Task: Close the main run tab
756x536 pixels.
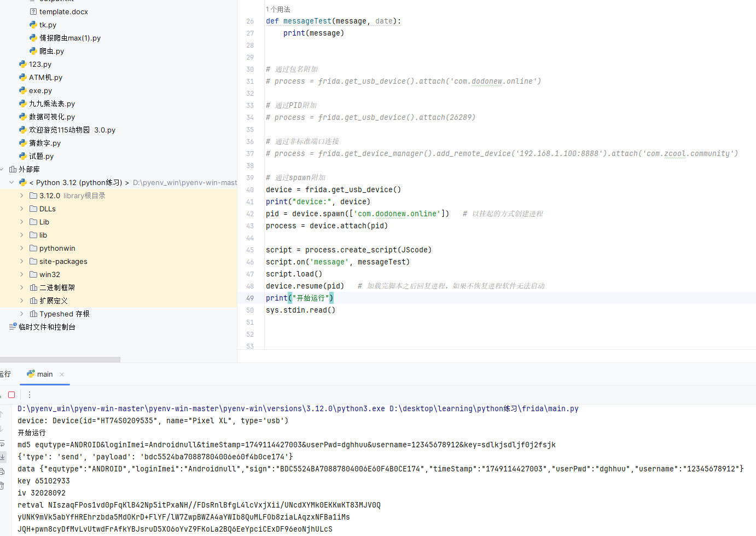Action: [x=62, y=374]
